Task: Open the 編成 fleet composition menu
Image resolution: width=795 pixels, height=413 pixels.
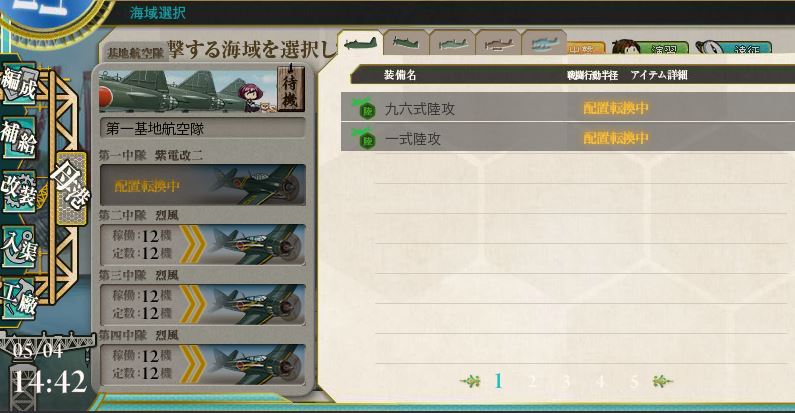Action: click(x=19, y=84)
